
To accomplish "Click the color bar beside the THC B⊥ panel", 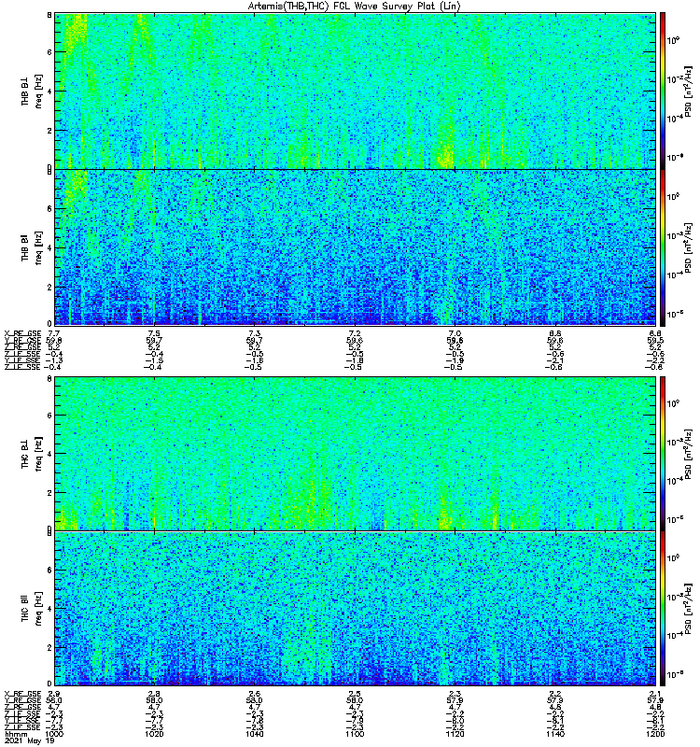I will pyautogui.click(x=663, y=454).
